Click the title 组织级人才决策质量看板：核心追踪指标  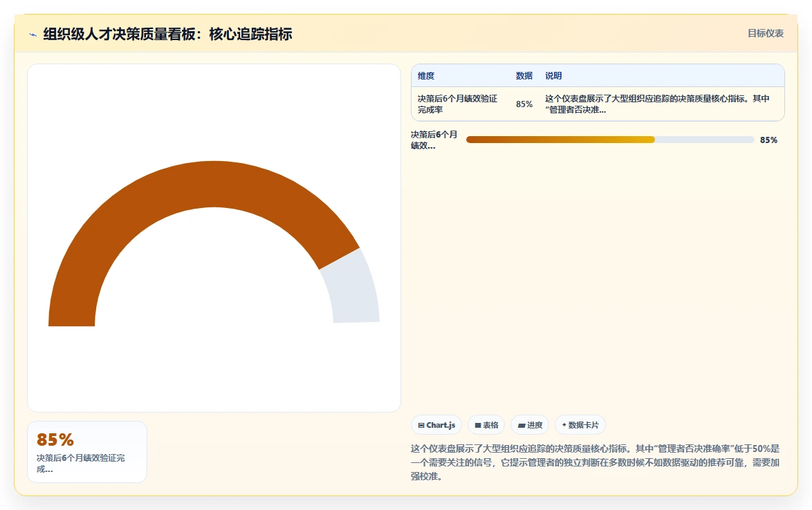(168, 34)
